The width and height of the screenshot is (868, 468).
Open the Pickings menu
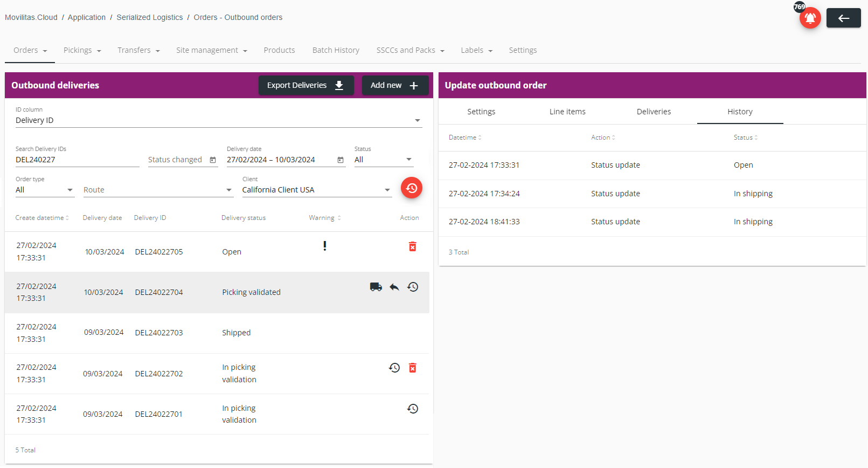(82, 50)
